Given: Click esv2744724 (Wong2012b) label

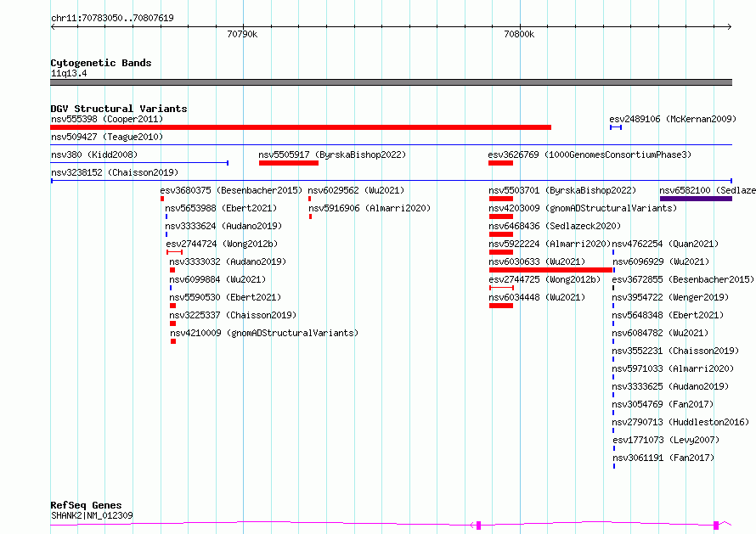Looking at the screenshot, I should [x=223, y=244].
